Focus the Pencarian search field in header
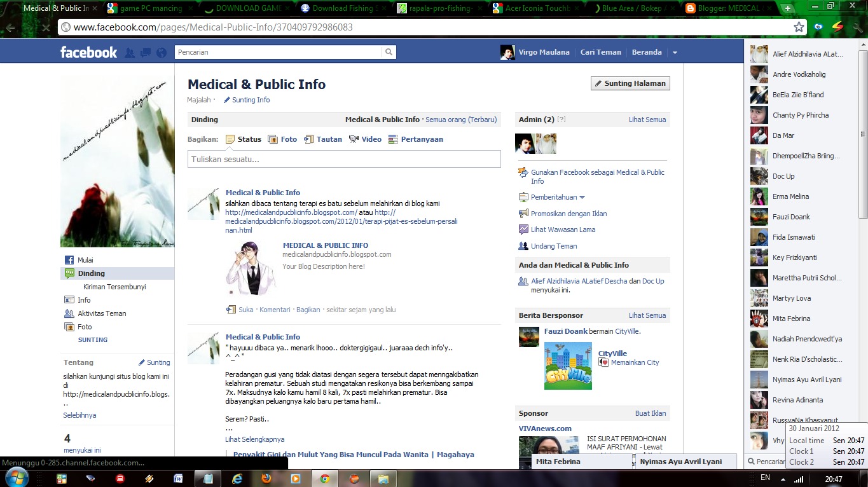Viewport: 868px width, 487px height. [x=279, y=52]
